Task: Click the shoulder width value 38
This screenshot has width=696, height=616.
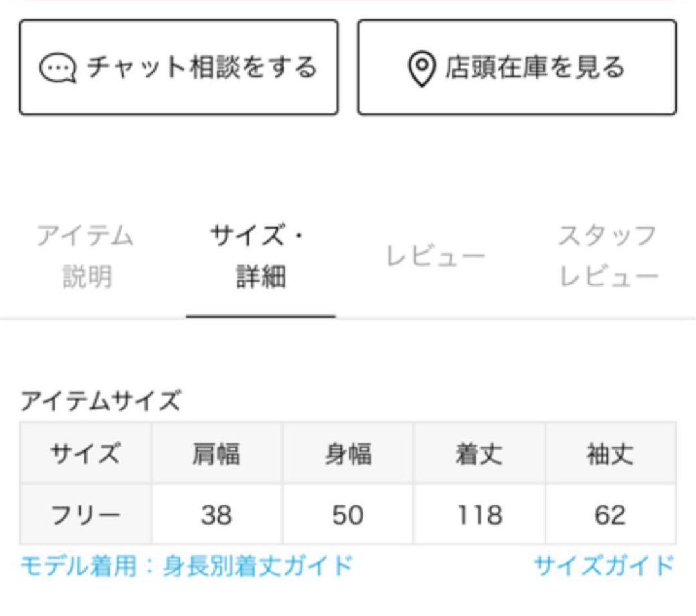Action: (x=217, y=515)
